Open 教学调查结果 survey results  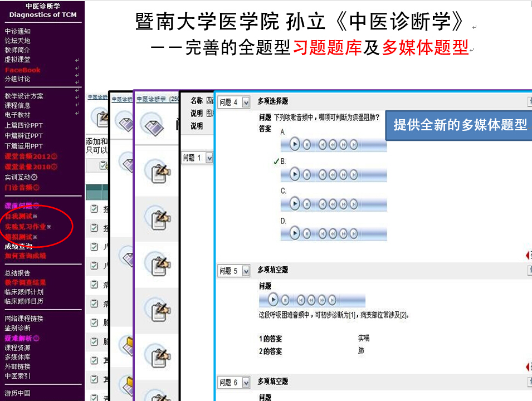click(x=26, y=282)
